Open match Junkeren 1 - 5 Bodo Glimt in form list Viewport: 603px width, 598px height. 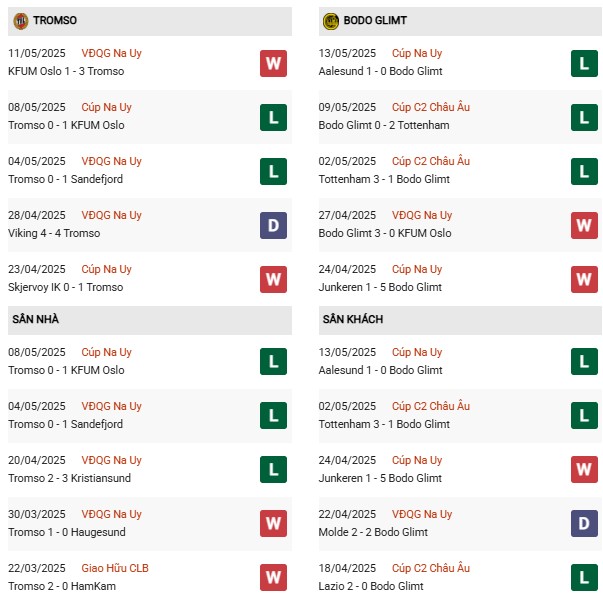[x=380, y=287]
